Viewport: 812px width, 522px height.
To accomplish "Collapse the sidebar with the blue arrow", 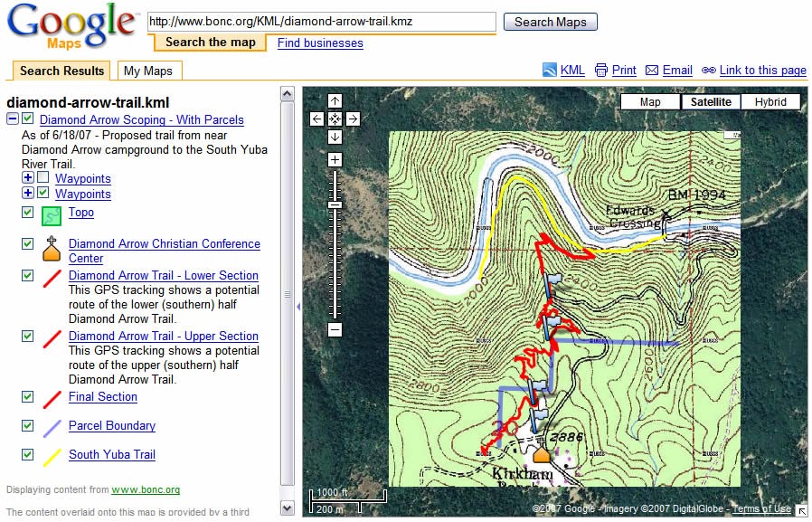I will point(298,306).
